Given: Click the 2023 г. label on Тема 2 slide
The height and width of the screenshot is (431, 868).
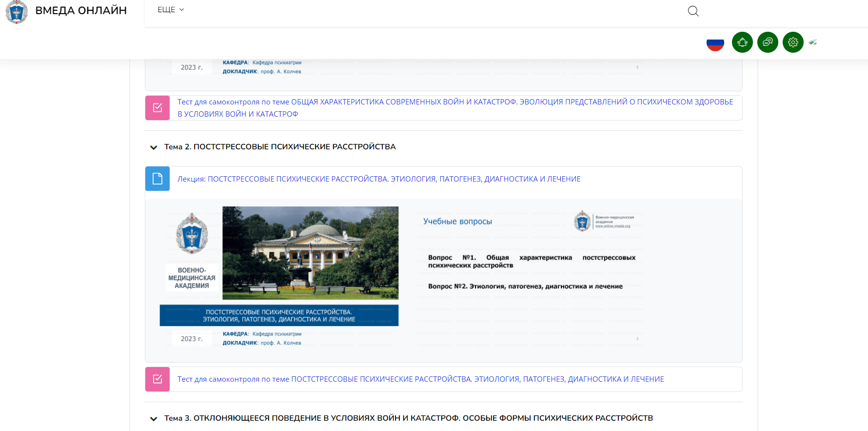Looking at the screenshot, I should [192, 339].
